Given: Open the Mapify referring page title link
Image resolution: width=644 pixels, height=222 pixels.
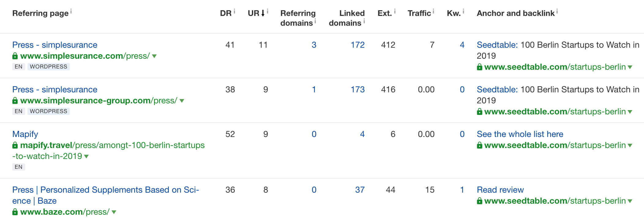Looking at the screenshot, I should click(x=25, y=134).
